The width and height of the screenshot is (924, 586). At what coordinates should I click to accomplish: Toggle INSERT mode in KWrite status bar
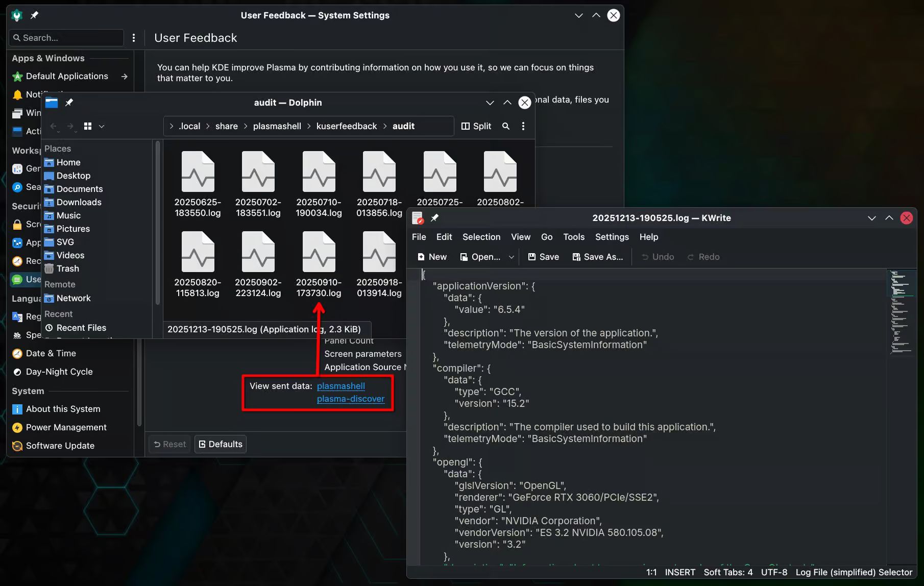pyautogui.click(x=679, y=572)
